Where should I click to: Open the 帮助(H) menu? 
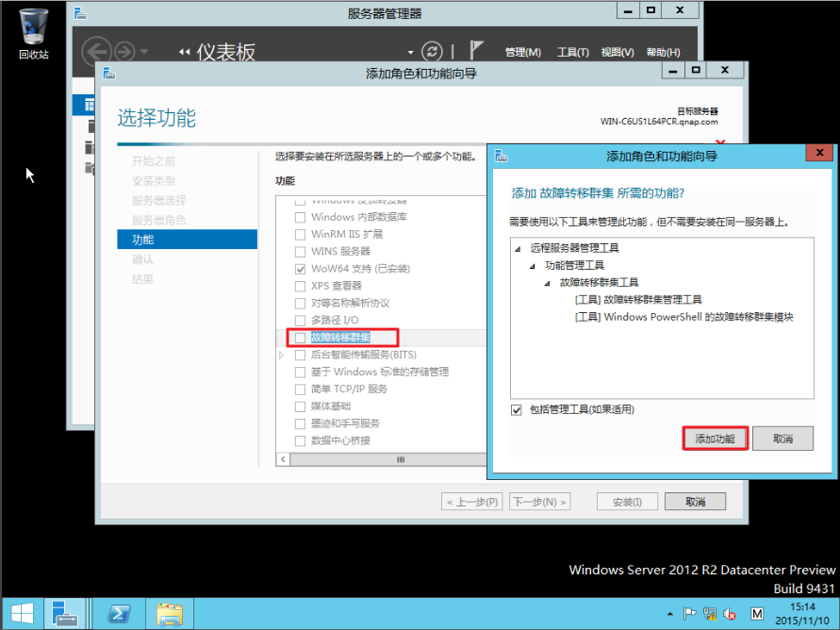click(663, 53)
